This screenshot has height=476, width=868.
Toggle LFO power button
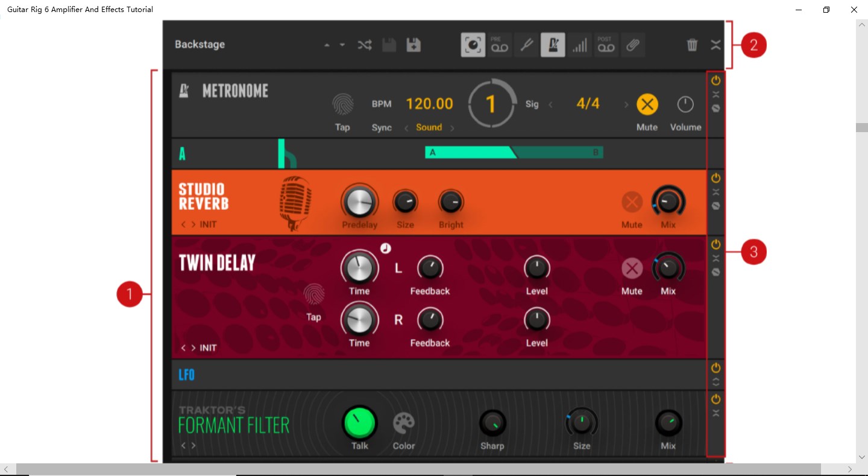click(715, 368)
